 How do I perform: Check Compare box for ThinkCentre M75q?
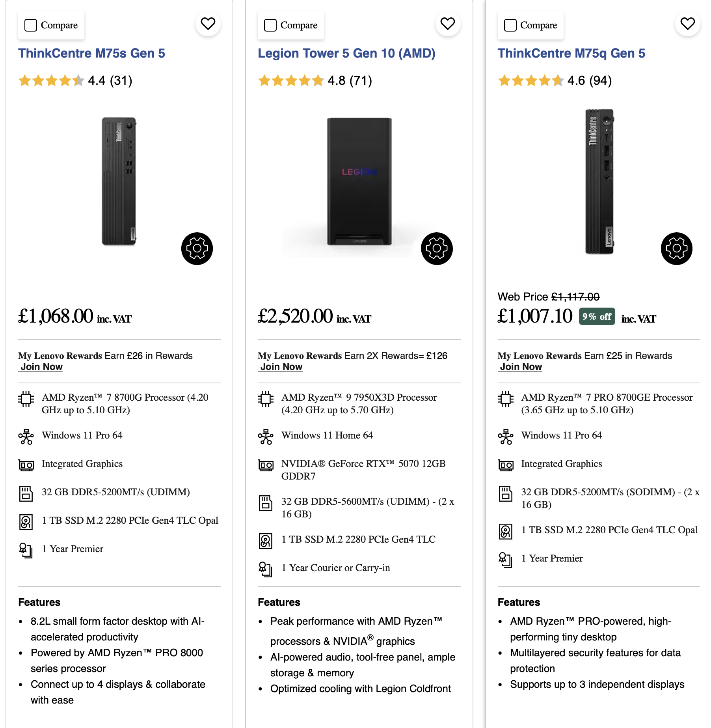point(510,25)
